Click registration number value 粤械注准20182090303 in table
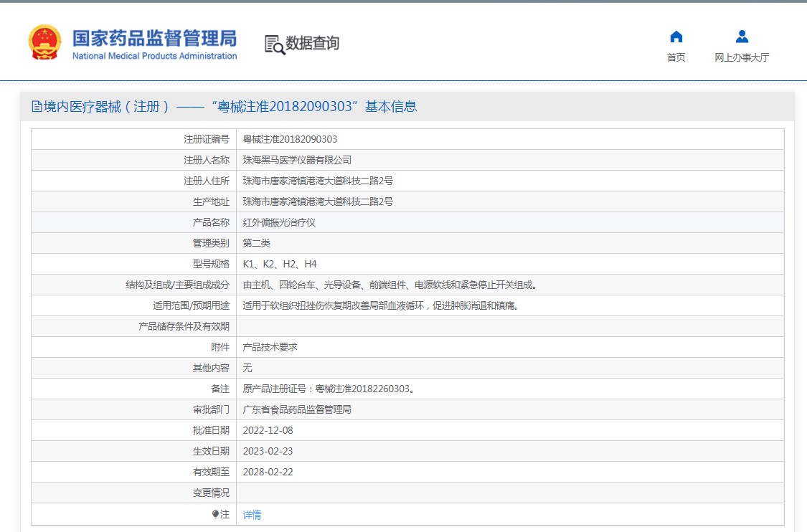 pyautogui.click(x=290, y=139)
